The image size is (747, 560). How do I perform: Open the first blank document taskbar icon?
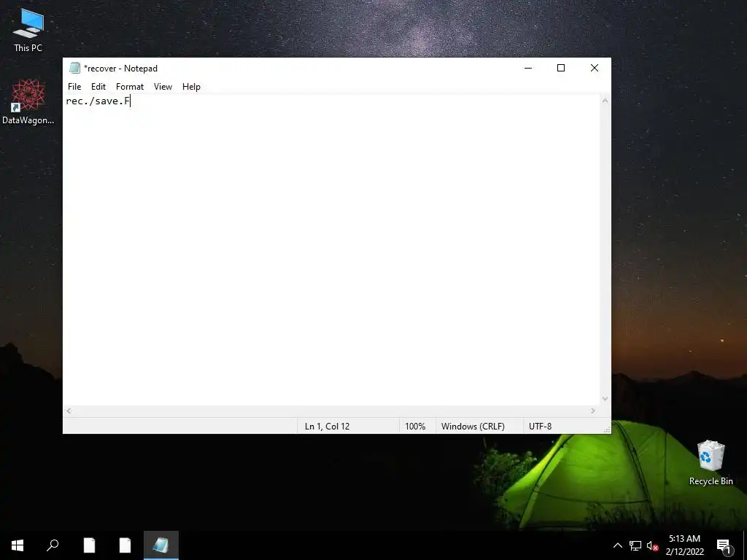[x=89, y=545]
